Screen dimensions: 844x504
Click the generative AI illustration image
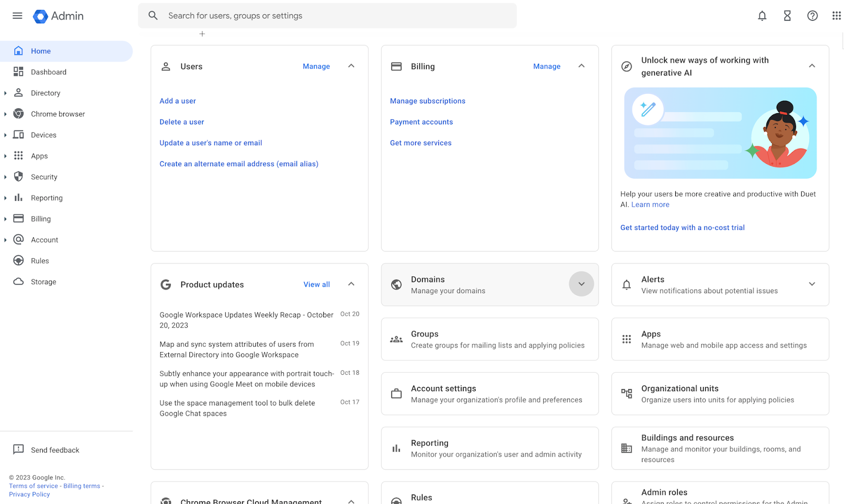(721, 133)
